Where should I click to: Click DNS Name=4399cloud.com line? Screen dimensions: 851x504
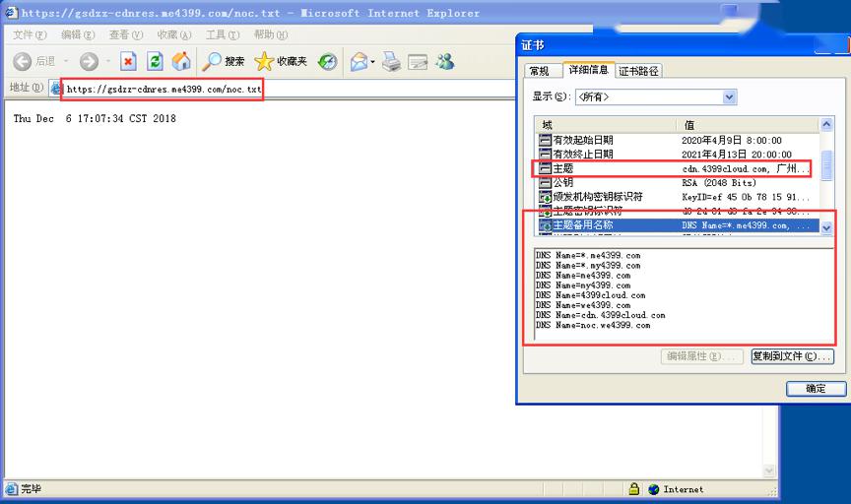coord(591,295)
